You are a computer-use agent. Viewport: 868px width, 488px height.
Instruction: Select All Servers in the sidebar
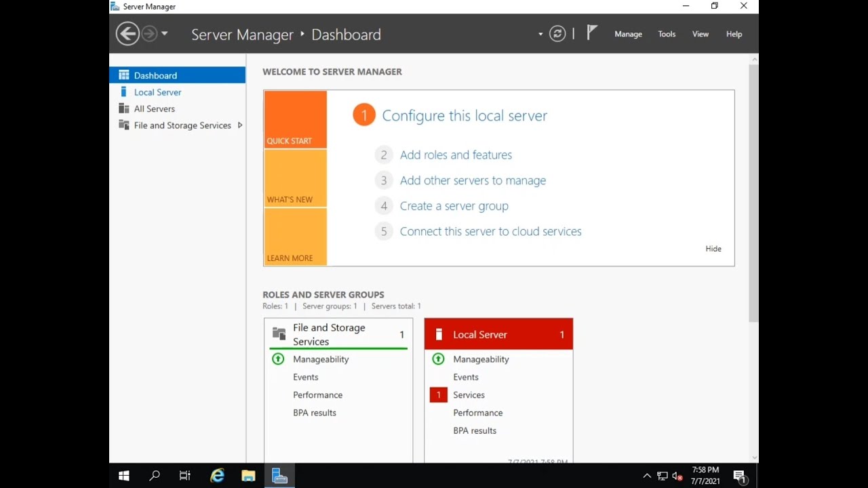point(178,108)
